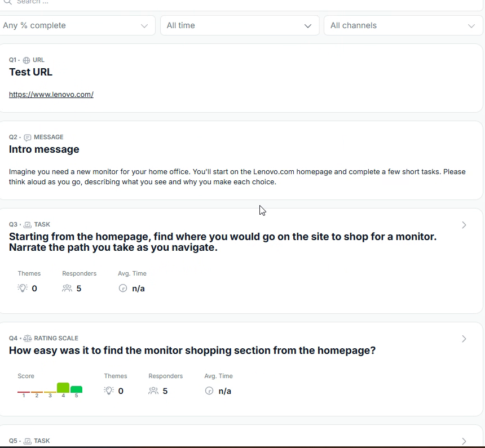Open the All time filter dropdown
This screenshot has width=485, height=448.
(x=240, y=25)
